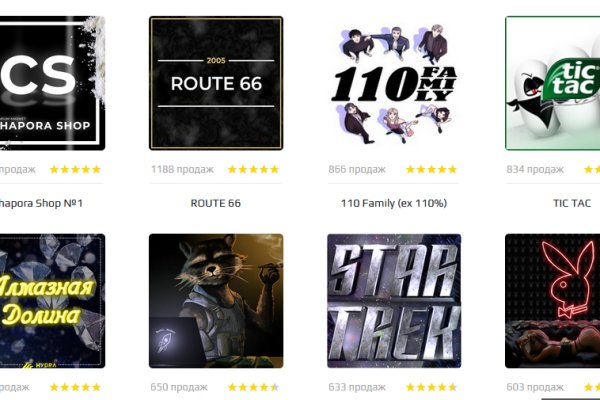Click the star rating under ROUTE 66
This screenshot has height=400, width=600.
(x=253, y=169)
